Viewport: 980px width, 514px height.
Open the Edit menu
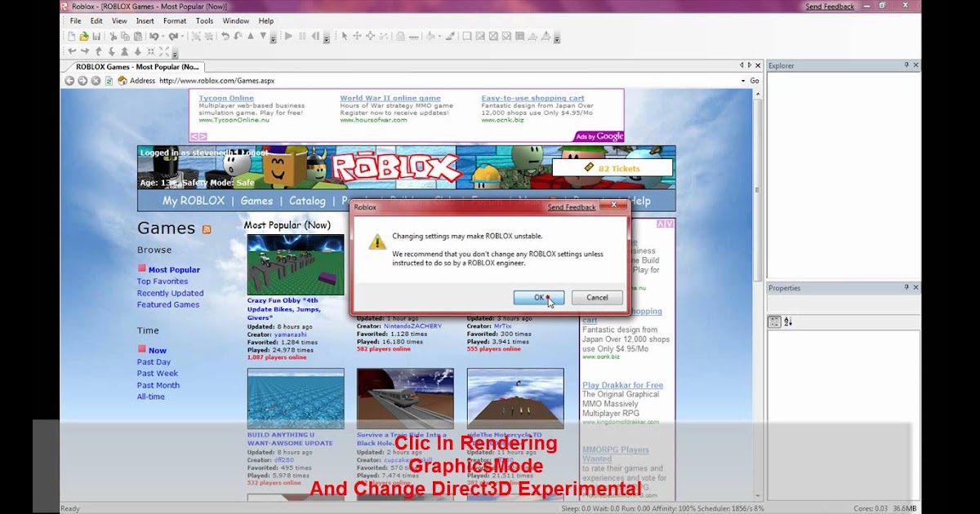(96, 21)
